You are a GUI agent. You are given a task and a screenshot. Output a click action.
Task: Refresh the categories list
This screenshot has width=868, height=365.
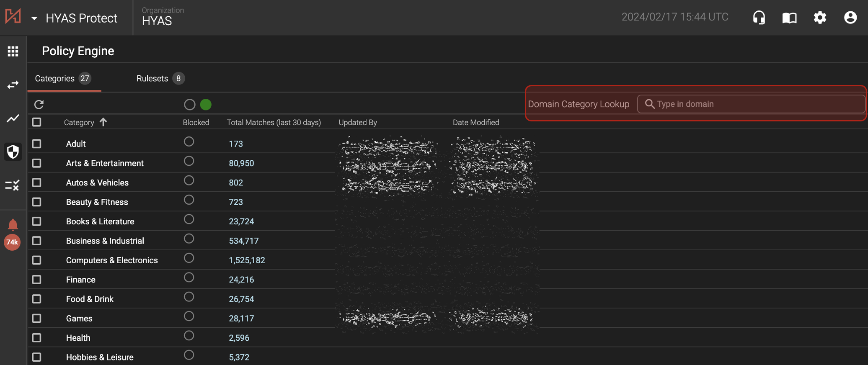point(39,104)
